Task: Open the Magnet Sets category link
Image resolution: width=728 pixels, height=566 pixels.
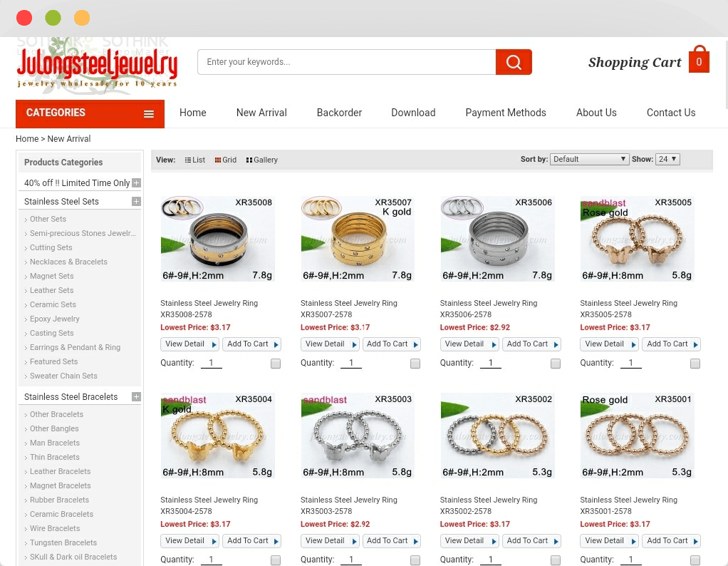Action: point(51,276)
